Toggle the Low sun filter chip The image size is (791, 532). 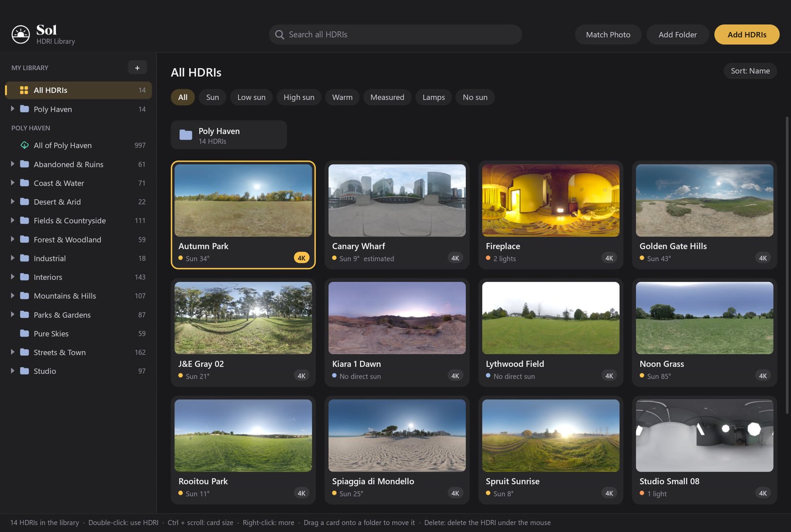(x=251, y=97)
